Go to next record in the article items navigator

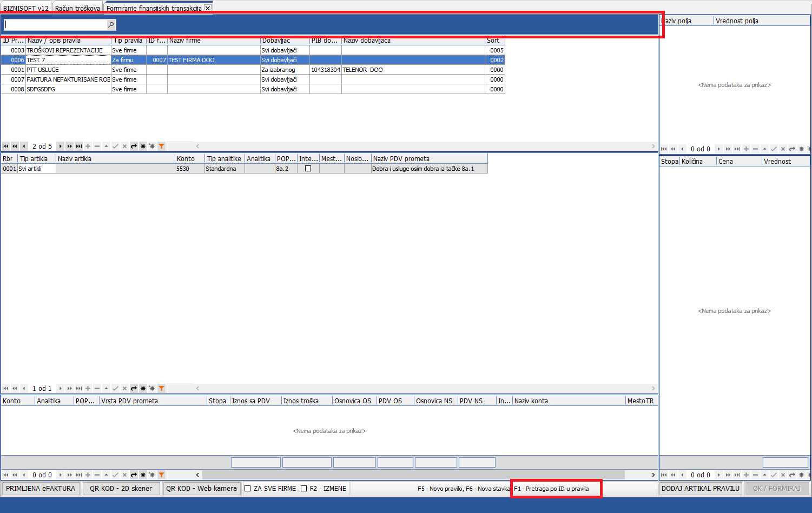pos(61,389)
